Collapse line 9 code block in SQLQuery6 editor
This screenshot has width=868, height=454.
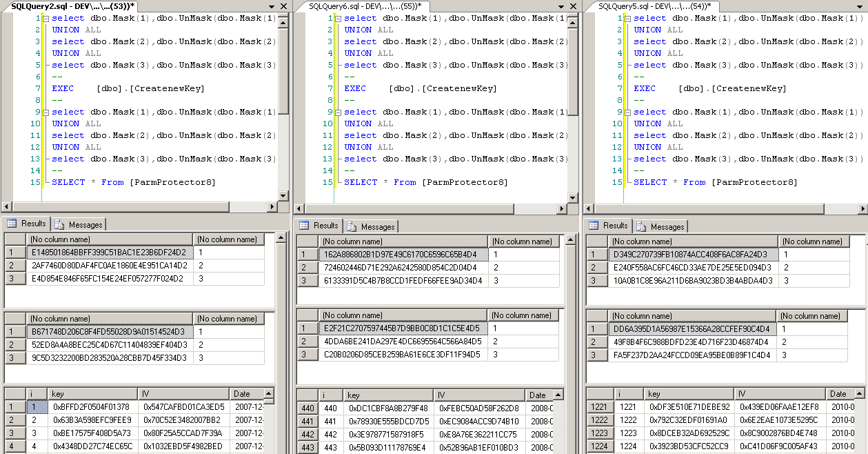point(339,112)
